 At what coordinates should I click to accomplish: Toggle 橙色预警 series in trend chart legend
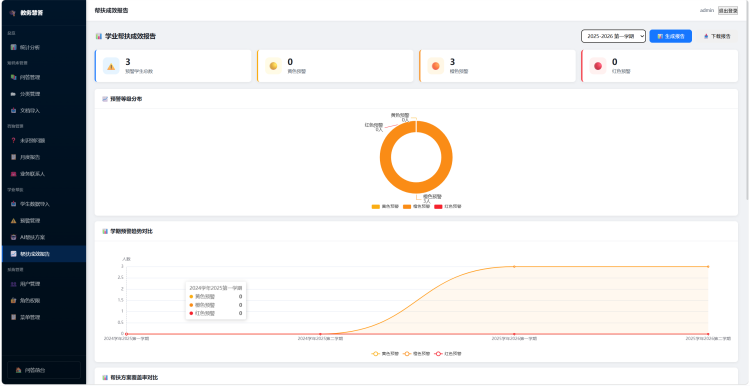[x=416, y=353]
